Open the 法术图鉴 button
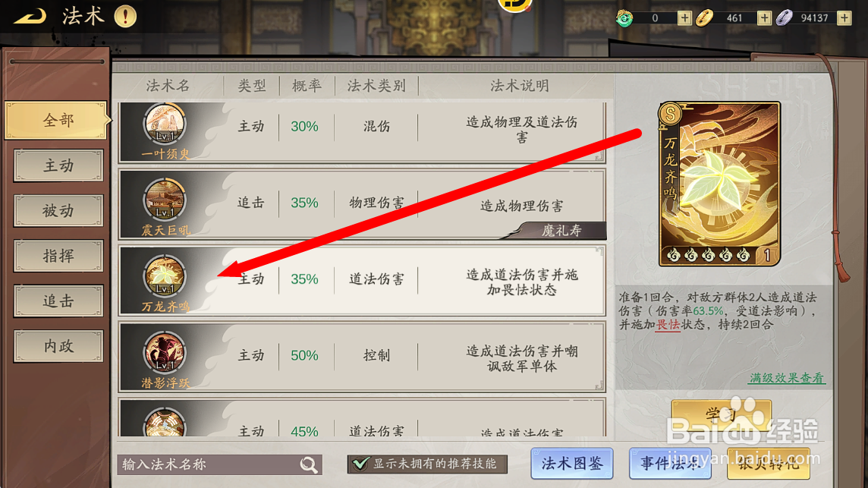This screenshot has width=868, height=488. (x=572, y=464)
